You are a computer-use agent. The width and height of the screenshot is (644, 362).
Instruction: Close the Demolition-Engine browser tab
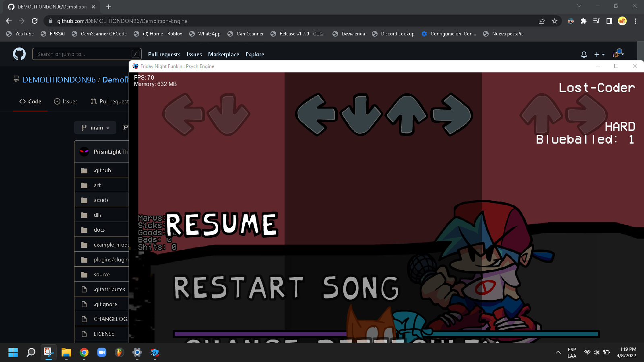coord(93,7)
